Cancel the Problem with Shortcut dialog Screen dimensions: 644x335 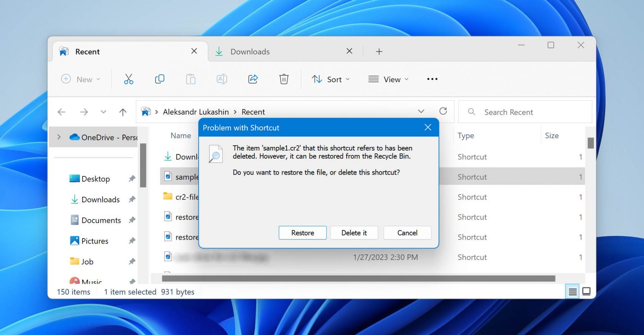click(407, 233)
